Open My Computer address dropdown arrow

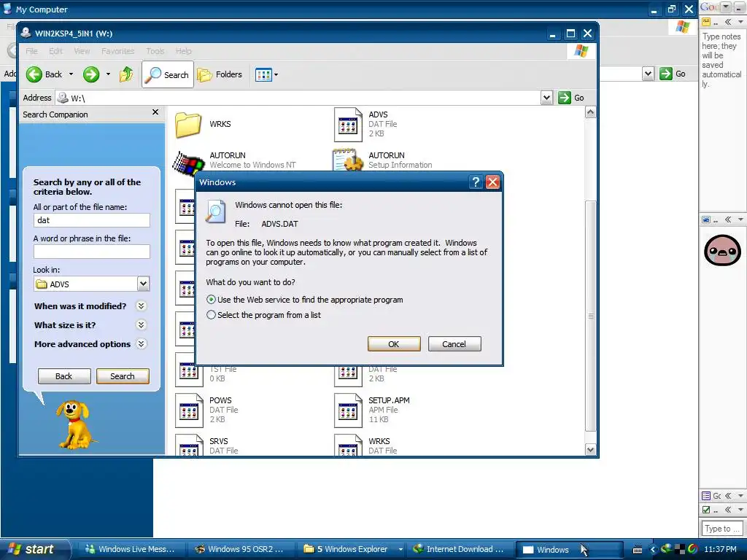click(648, 74)
